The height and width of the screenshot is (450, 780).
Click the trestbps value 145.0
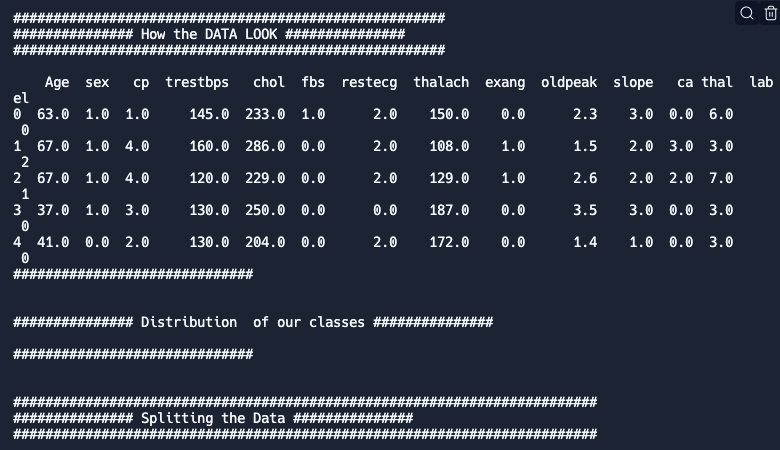pos(209,114)
